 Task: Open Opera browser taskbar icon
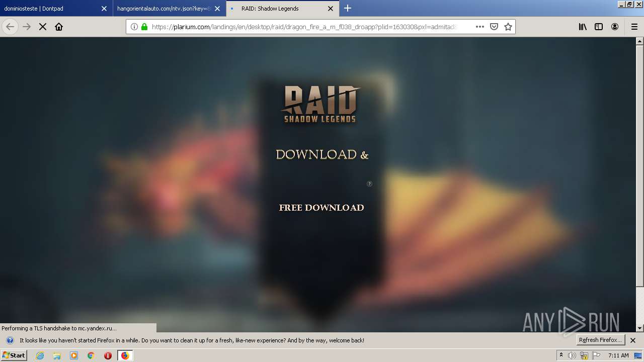(x=108, y=355)
